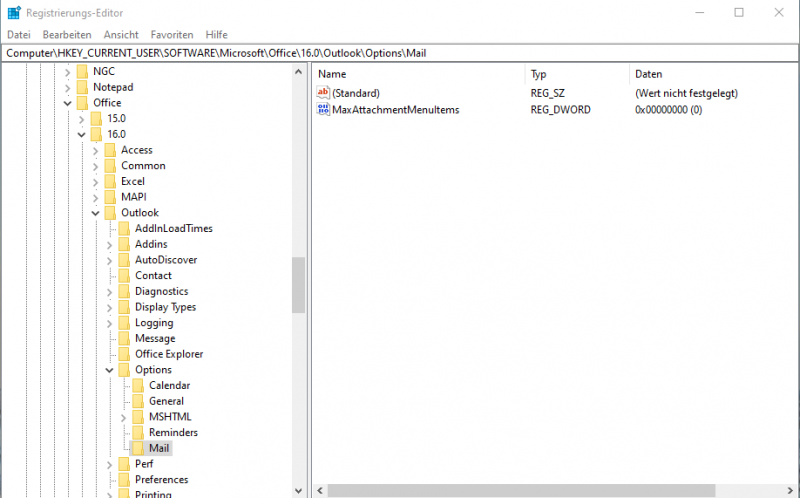Click values pane scroll left arrow
This screenshot has width=800, height=498.
320,491
